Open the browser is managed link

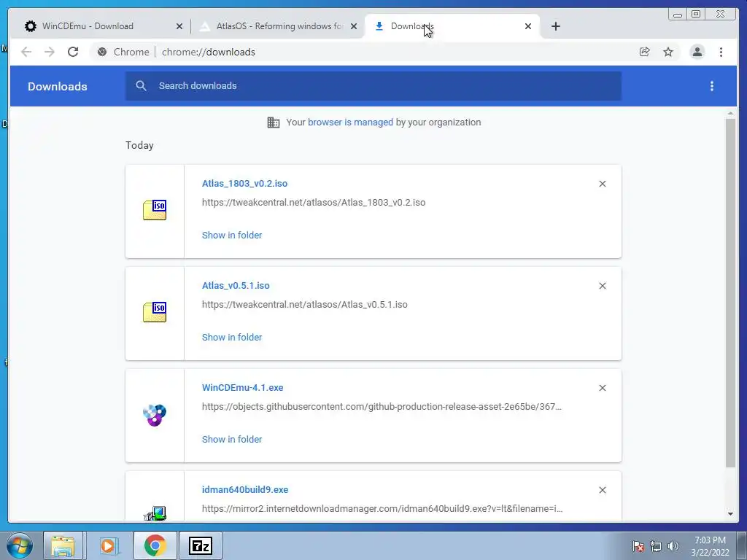tap(350, 122)
